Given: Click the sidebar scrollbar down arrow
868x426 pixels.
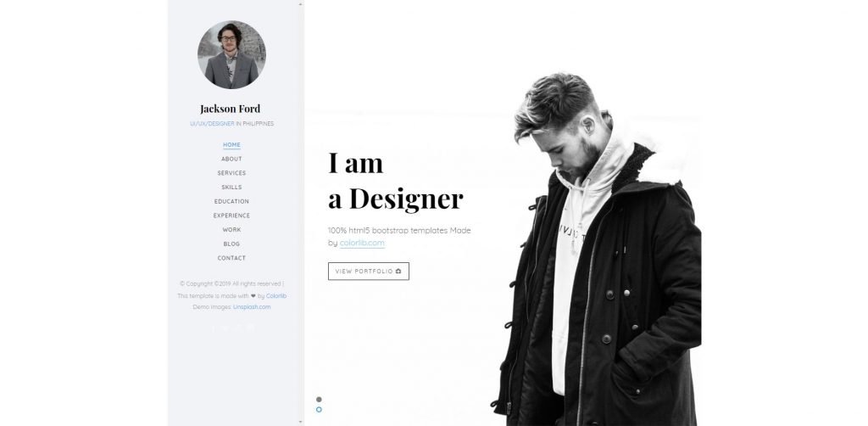Looking at the screenshot, I should (x=301, y=422).
